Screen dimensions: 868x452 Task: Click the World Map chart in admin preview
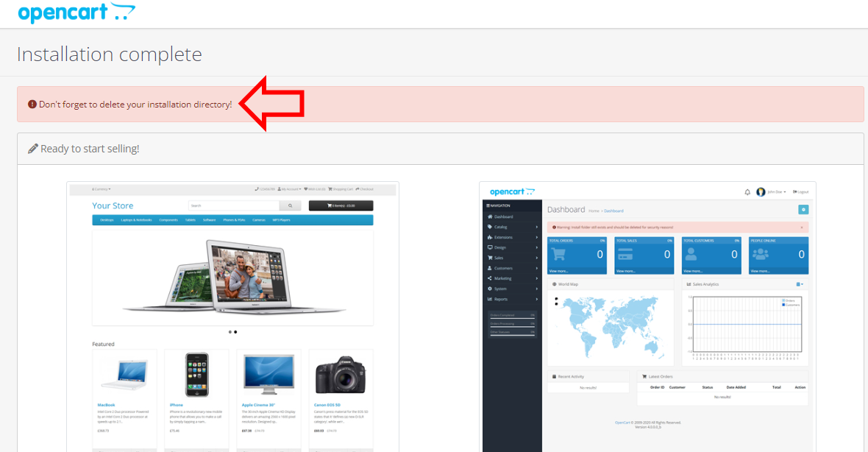612,327
